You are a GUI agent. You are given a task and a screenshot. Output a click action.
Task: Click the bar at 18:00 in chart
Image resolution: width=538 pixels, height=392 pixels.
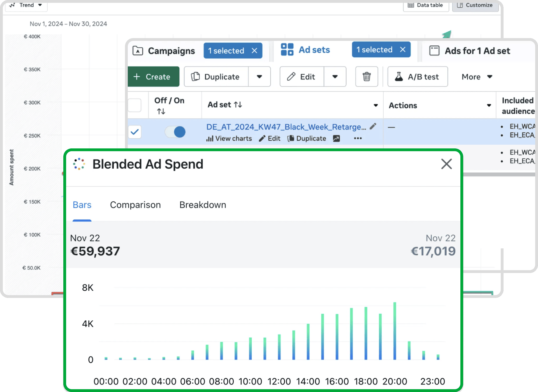[366, 333]
